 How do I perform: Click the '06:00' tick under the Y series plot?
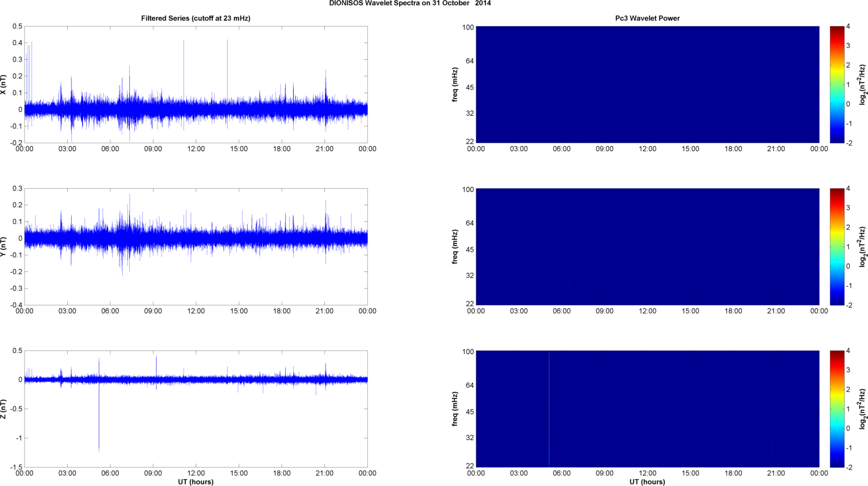[x=110, y=311]
